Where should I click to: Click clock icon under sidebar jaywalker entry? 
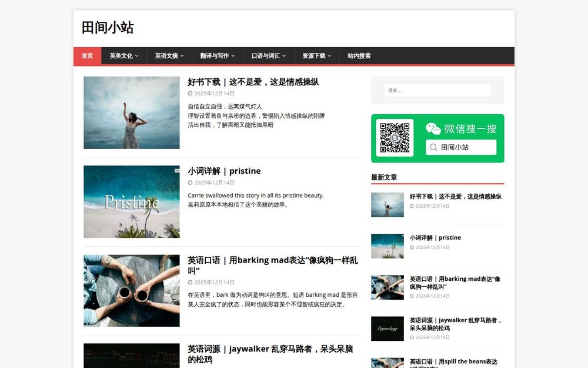coord(412,337)
